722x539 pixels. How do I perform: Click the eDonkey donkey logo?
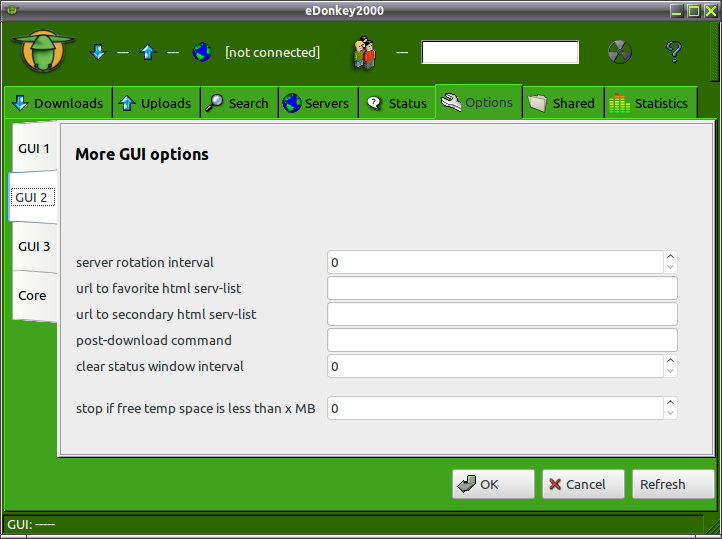[43, 51]
